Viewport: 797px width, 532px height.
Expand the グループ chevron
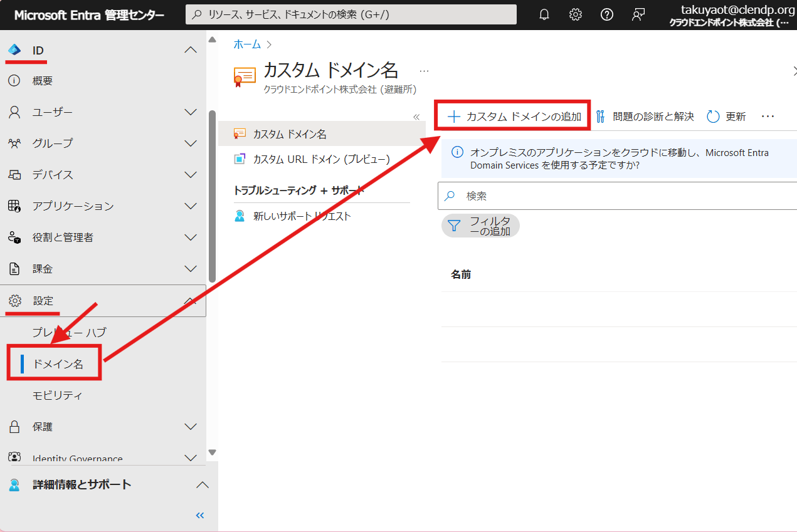tap(191, 143)
